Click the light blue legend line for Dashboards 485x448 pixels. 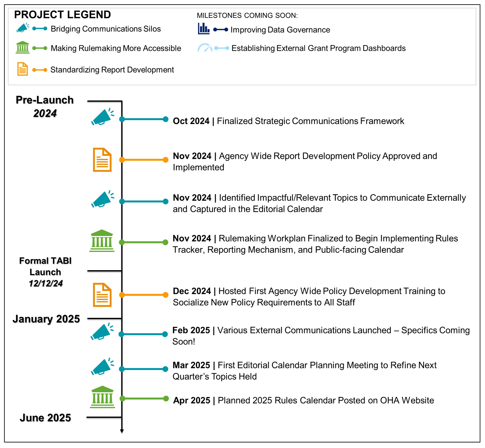point(222,48)
